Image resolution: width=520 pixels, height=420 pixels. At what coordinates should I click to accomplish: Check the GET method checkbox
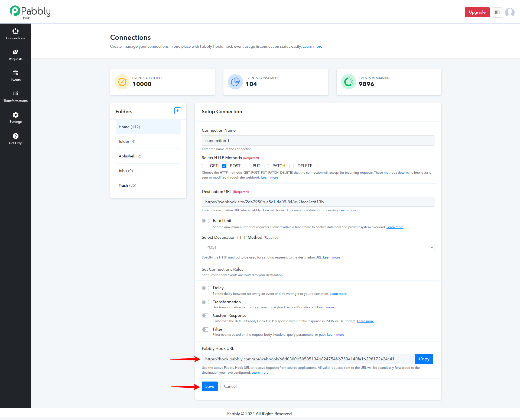pyautogui.click(x=204, y=166)
